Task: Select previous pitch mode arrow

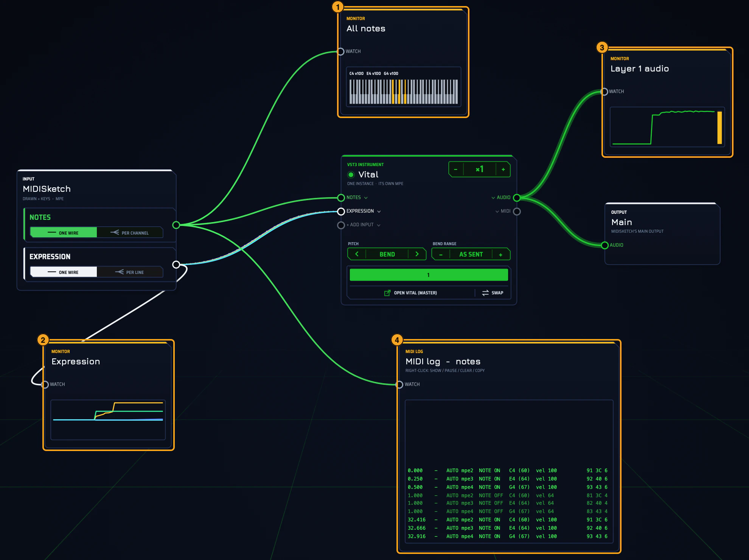Action: (357, 254)
